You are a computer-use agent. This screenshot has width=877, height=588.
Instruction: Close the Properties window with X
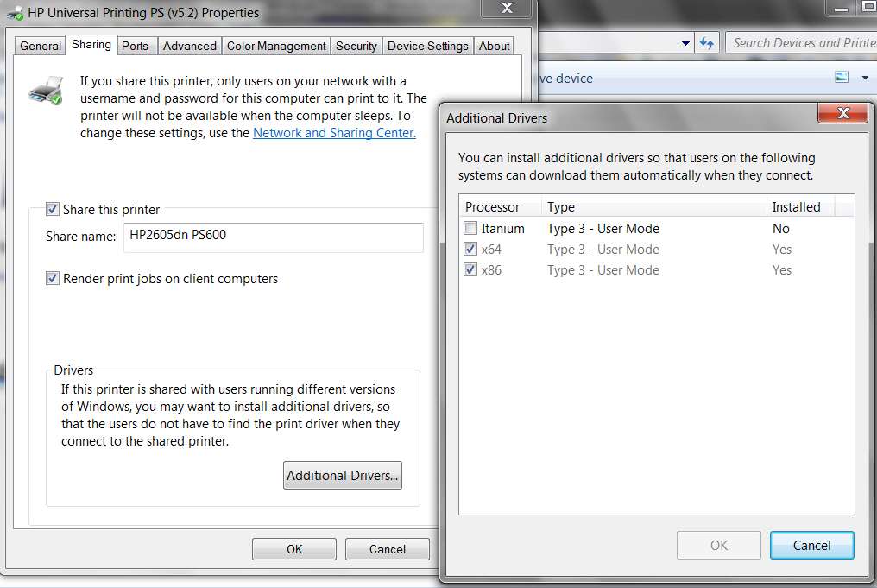click(507, 9)
